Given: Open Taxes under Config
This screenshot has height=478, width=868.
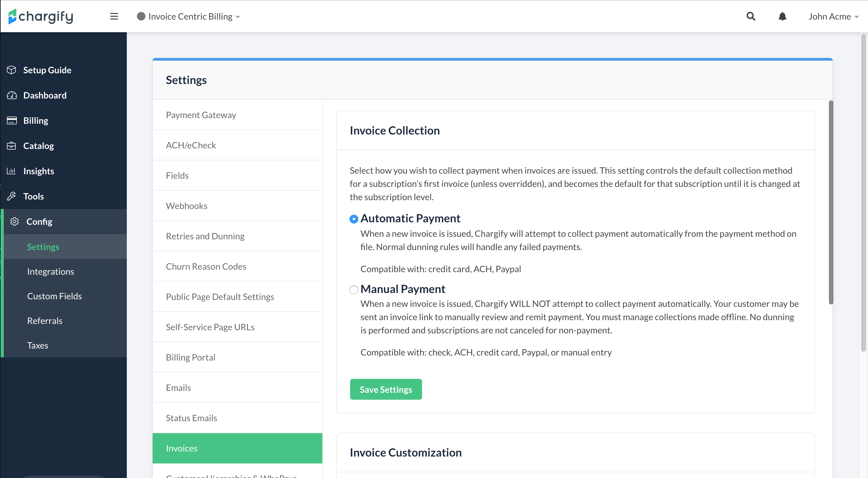Looking at the screenshot, I should 65,345.
